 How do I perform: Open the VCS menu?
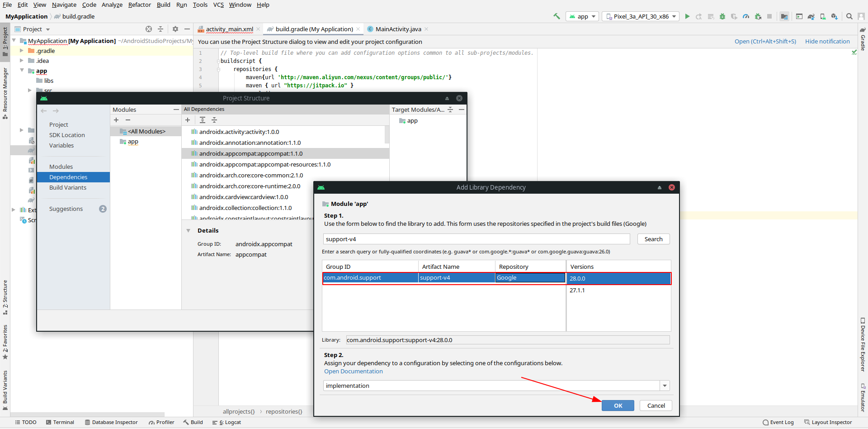pyautogui.click(x=218, y=5)
